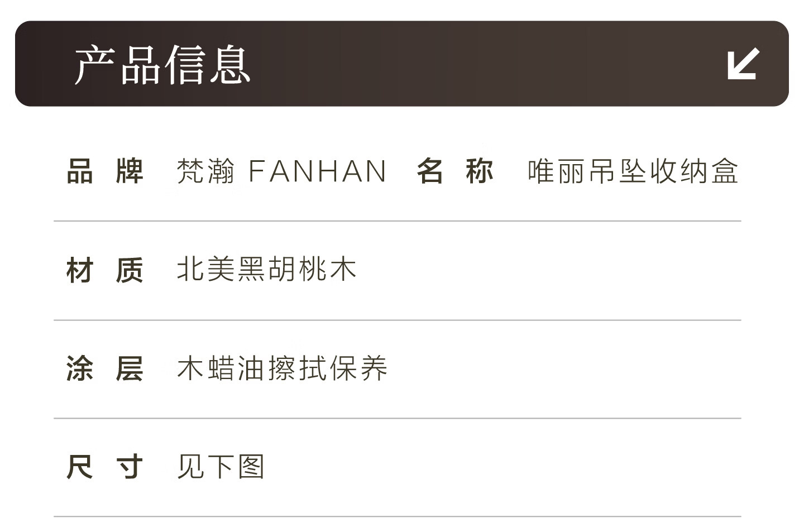
Task: Select the 涂层 field label
Action: pos(105,368)
